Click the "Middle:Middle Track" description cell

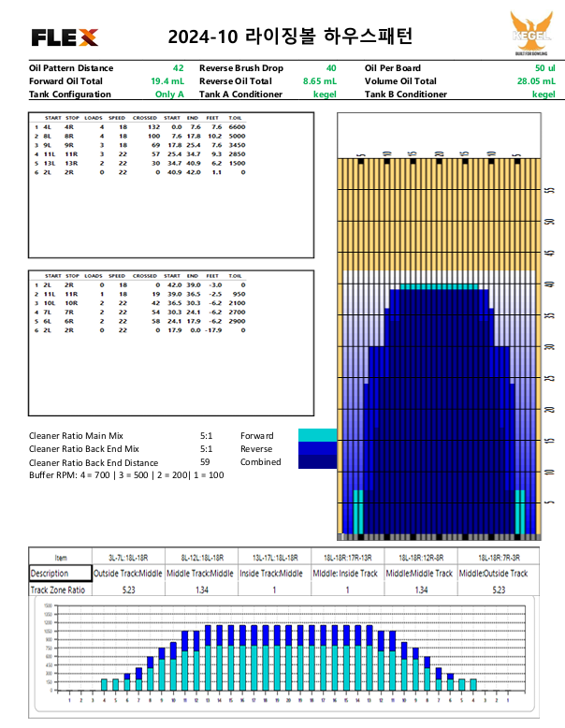pyautogui.click(x=419, y=574)
